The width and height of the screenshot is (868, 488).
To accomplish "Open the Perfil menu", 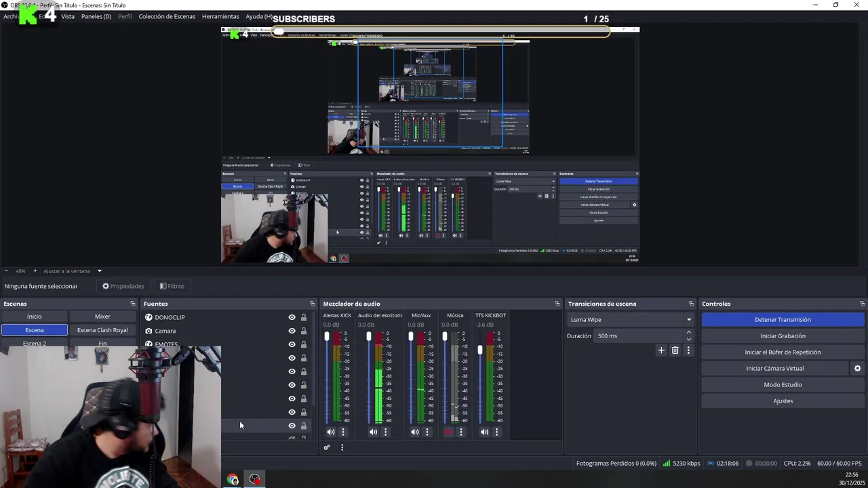I will pyautogui.click(x=125, y=16).
